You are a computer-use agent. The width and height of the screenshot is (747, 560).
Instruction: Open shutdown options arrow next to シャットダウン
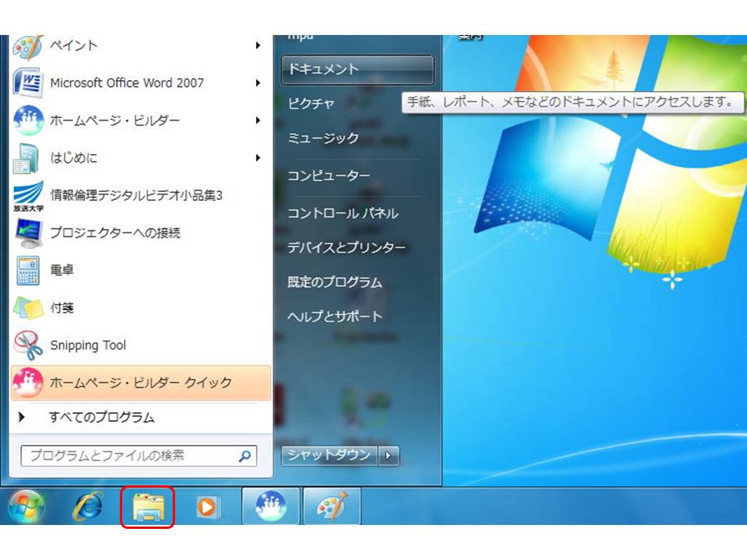point(389,456)
